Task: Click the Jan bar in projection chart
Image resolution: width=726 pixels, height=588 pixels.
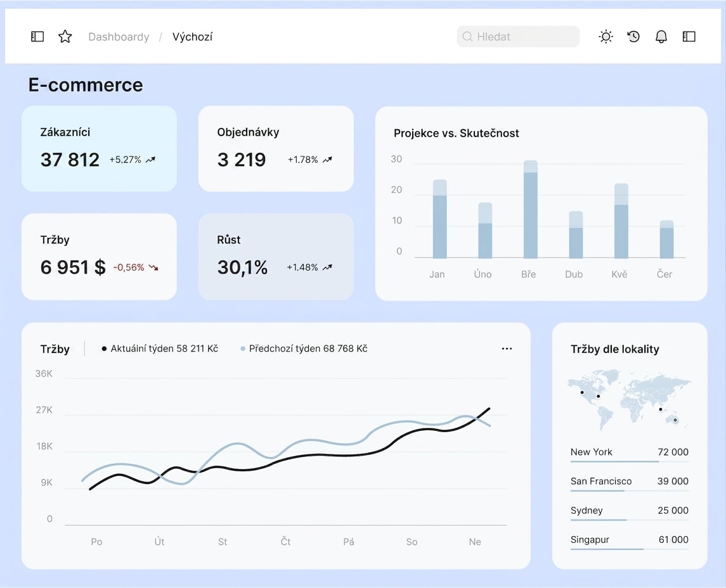Action: click(x=439, y=219)
